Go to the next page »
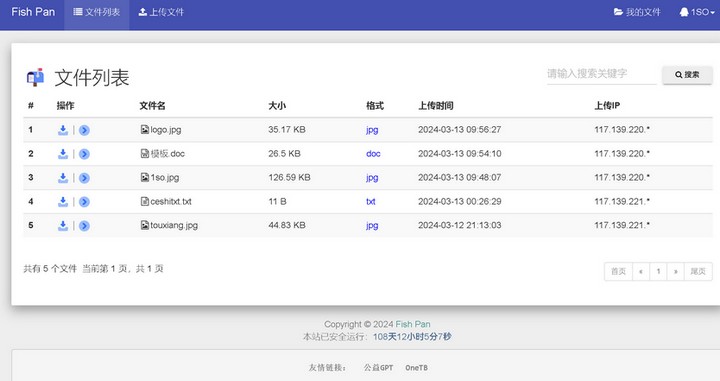The image size is (720, 381). 675,271
